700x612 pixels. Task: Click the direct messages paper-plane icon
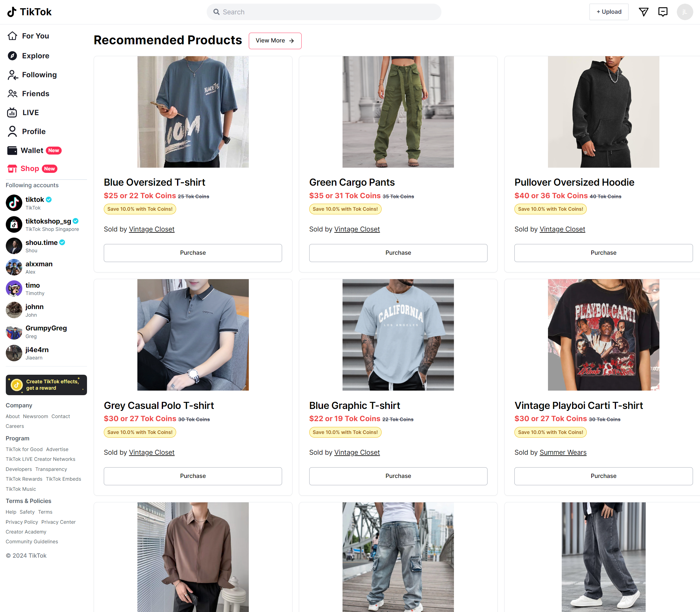click(x=643, y=12)
